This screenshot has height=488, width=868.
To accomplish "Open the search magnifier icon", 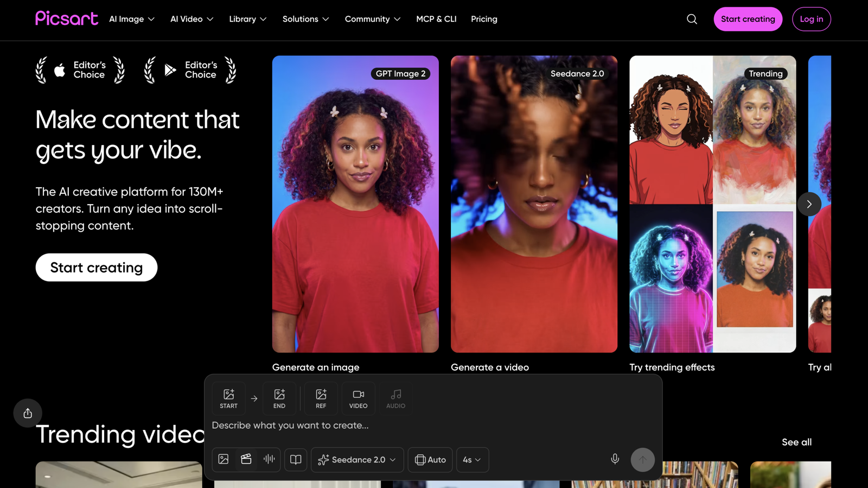I will coord(692,19).
